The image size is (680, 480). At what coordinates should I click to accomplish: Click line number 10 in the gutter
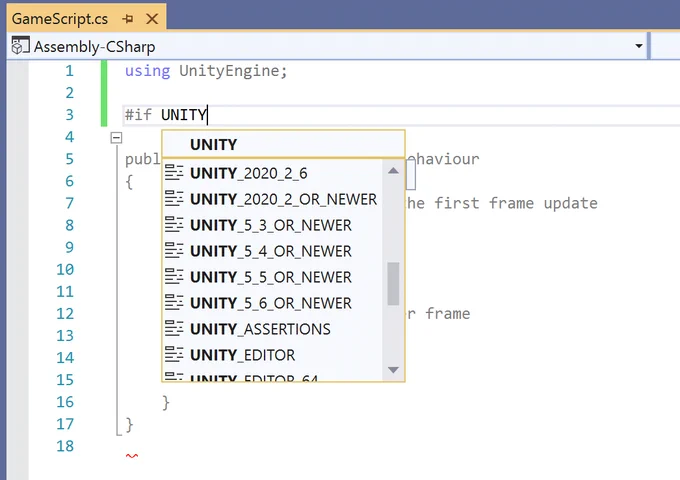pyautogui.click(x=65, y=269)
